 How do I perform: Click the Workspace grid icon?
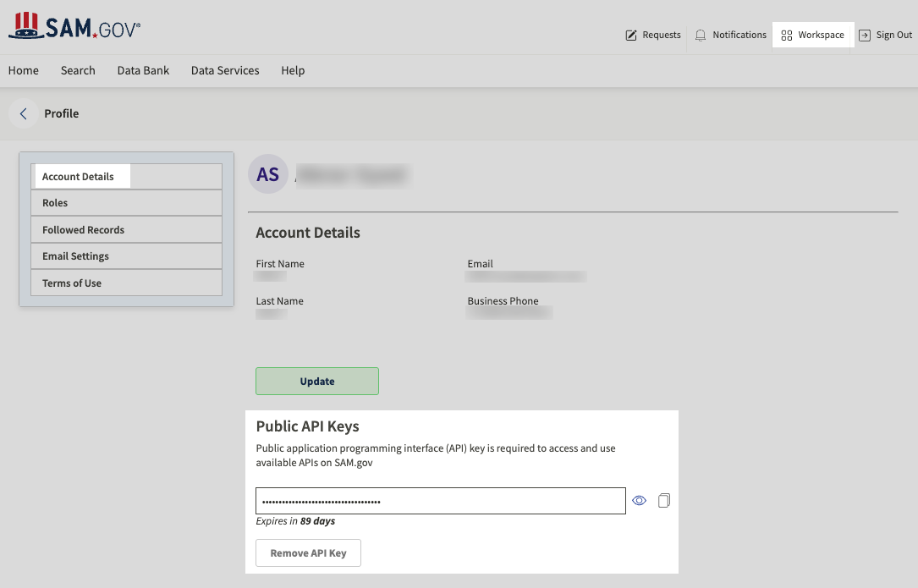[x=786, y=36]
